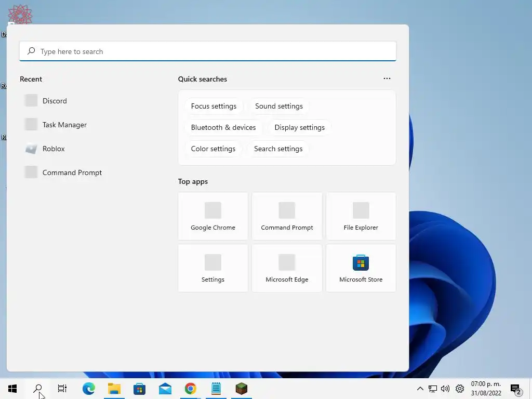The height and width of the screenshot is (399, 532).
Task: Open the notification center icon
Action: coord(515,389)
